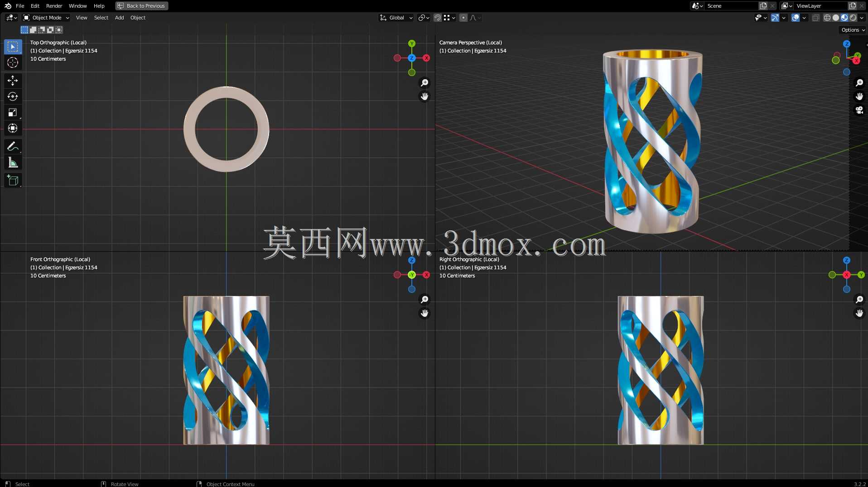Open the viewport Object menu

pos(138,18)
